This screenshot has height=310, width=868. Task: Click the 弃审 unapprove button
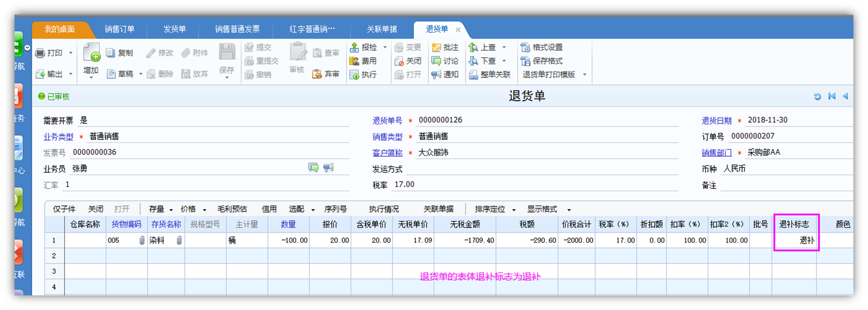[x=325, y=74]
